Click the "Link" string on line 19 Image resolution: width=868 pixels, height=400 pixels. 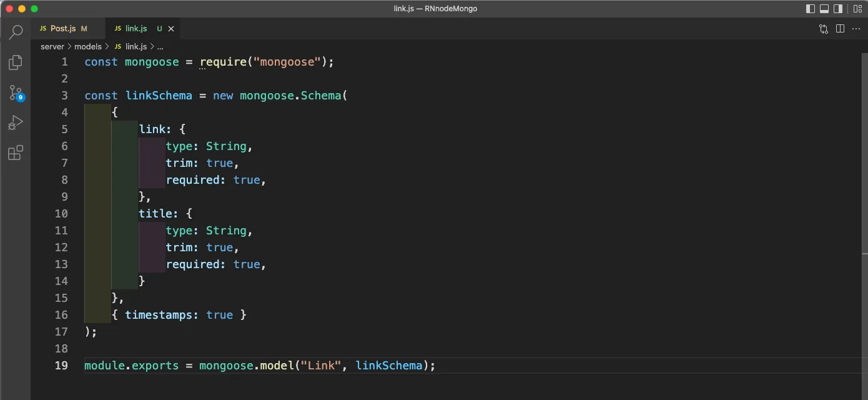tap(321, 366)
